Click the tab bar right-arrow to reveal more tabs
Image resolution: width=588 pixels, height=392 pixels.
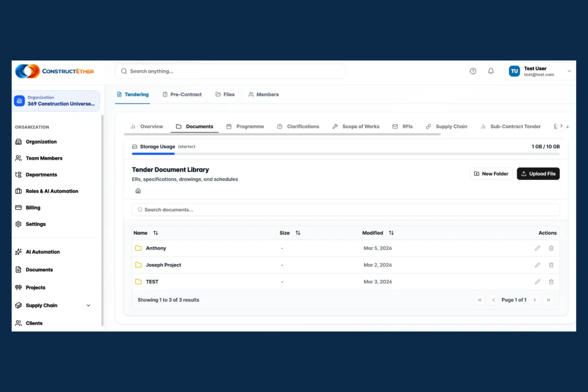point(562,126)
